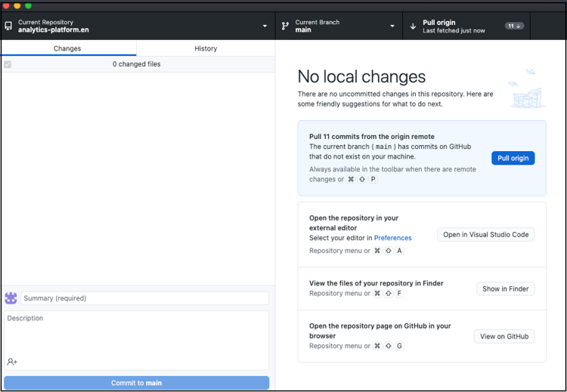Click the '0 changed files' label
Screen dimensions: 567x392
[136, 64]
